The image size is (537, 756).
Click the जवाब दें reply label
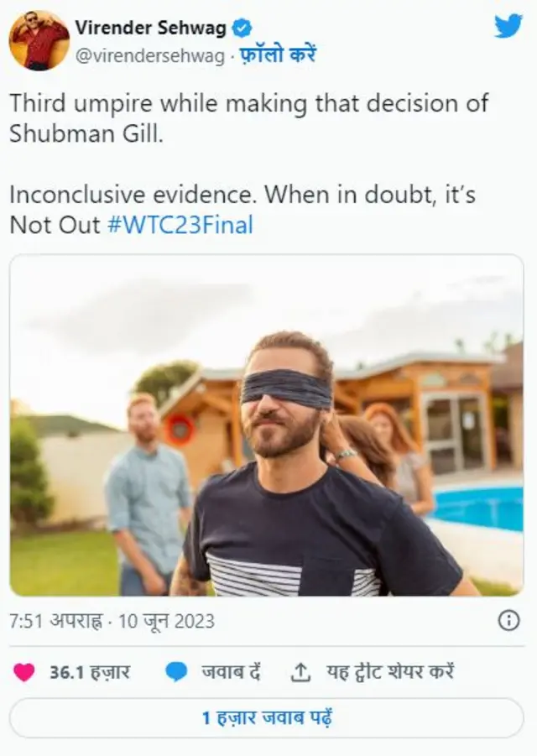click(231, 671)
